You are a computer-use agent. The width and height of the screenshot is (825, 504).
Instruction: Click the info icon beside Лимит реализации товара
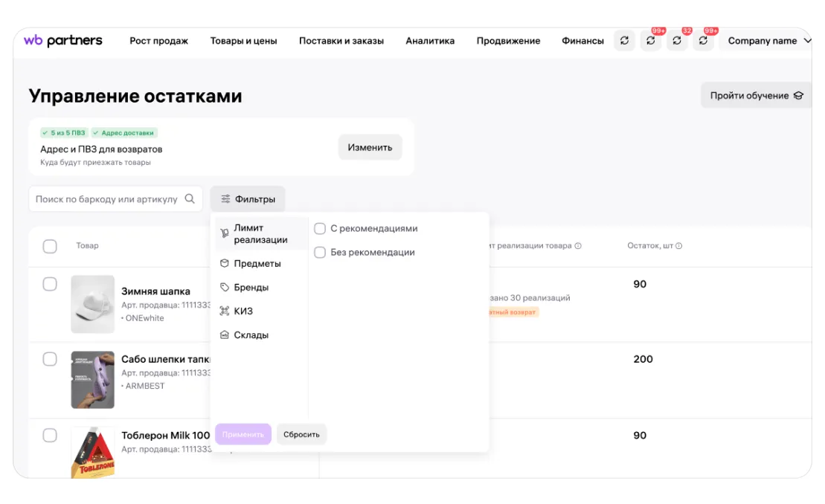click(x=578, y=246)
